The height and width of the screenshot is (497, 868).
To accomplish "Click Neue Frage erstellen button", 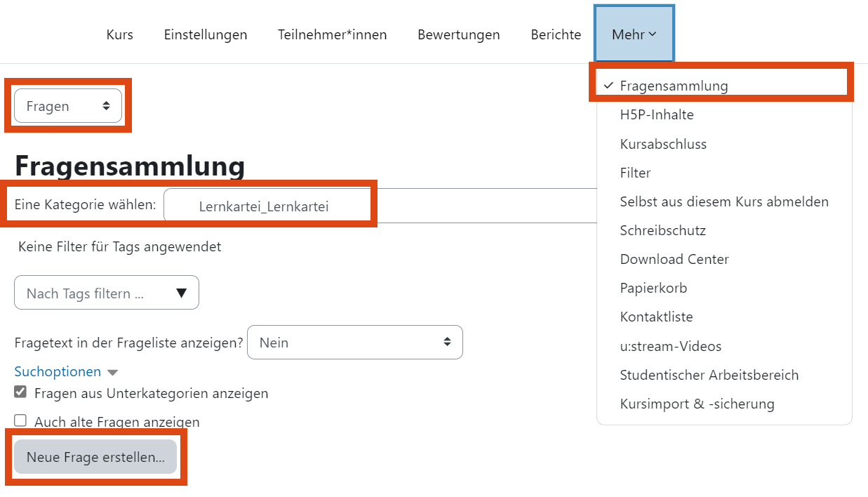I will coord(95,457).
